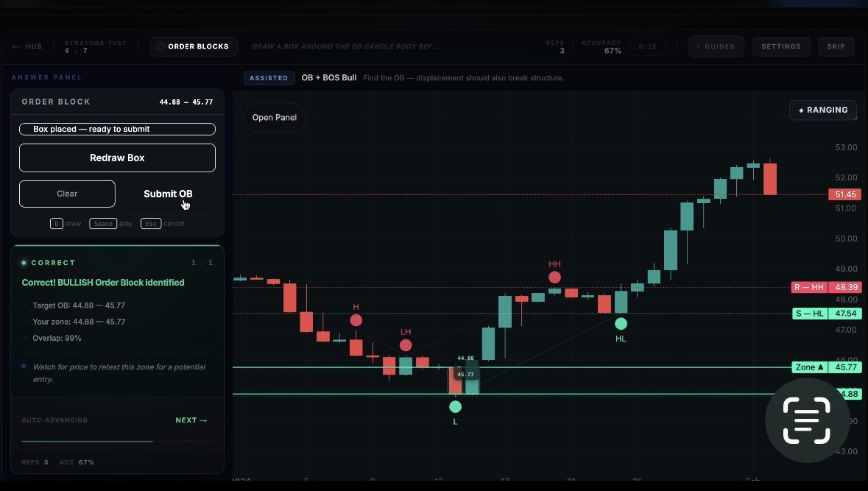The image size is (868, 491).
Task: Click the Clear button
Action: (x=67, y=194)
